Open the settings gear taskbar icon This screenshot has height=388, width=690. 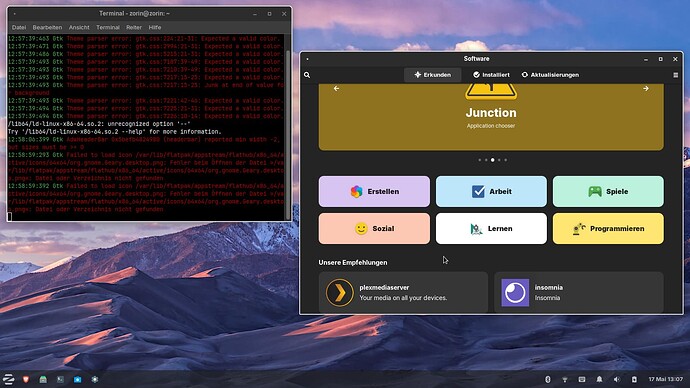click(95, 379)
